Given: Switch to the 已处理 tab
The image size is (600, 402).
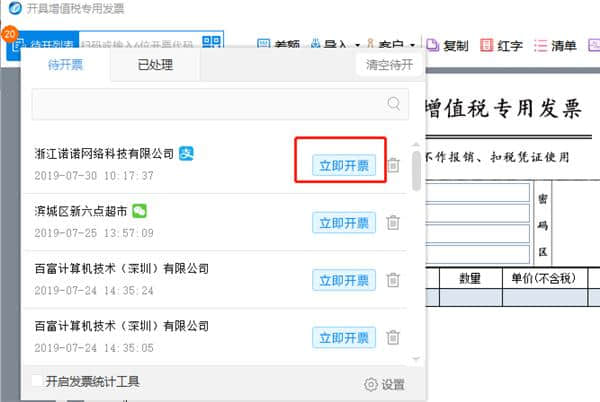Looking at the screenshot, I should coord(155,65).
